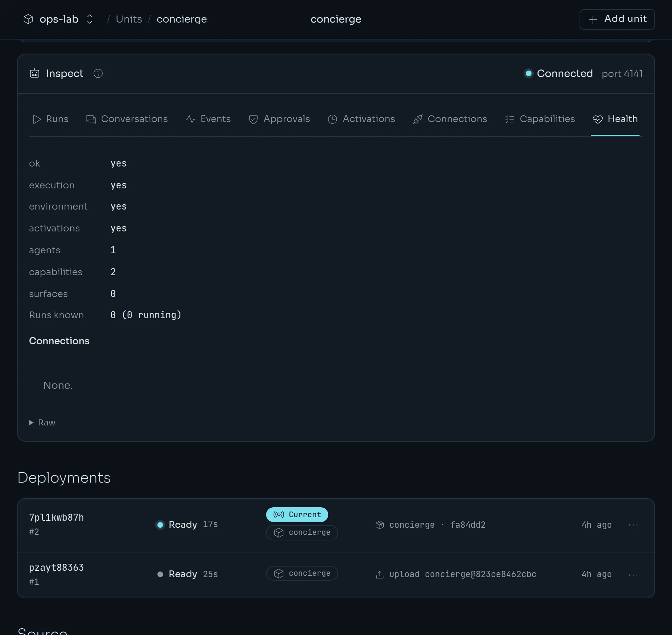Click the 'None.' connections placeholder text
The height and width of the screenshot is (635, 672).
click(58, 385)
